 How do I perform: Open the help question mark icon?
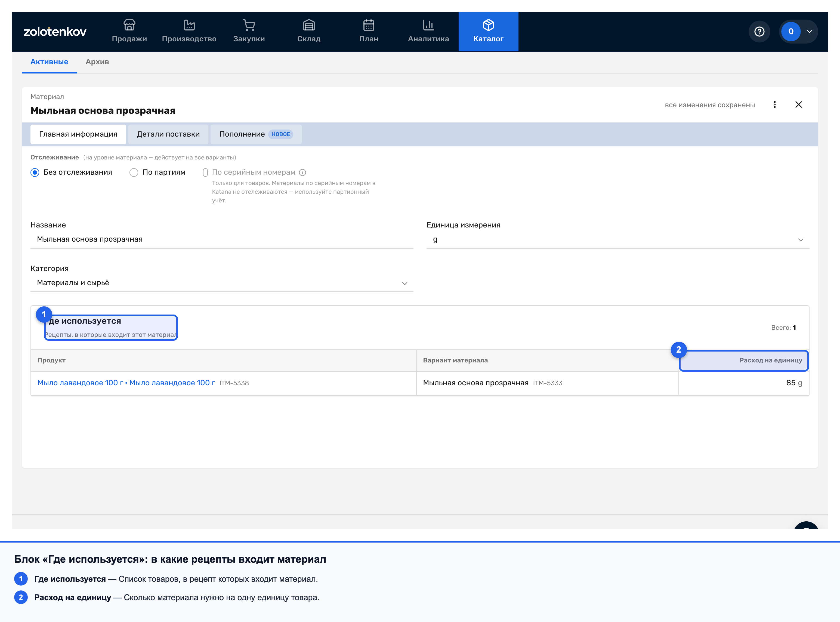tap(759, 32)
